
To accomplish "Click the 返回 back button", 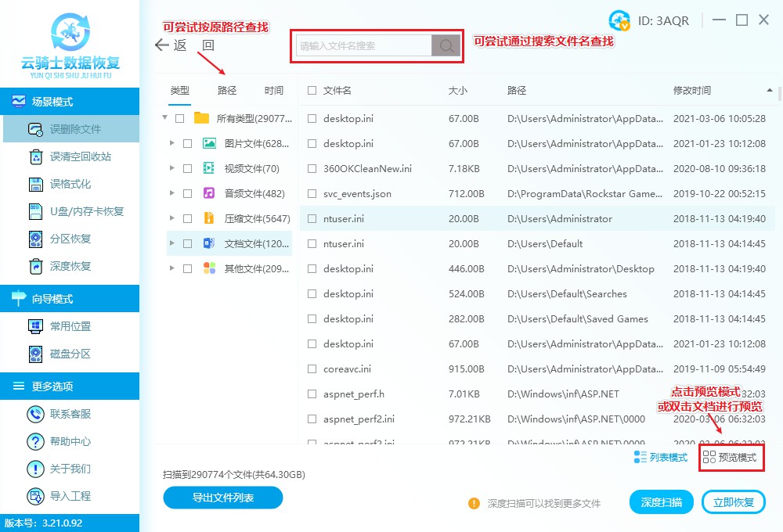I will pyautogui.click(x=186, y=45).
